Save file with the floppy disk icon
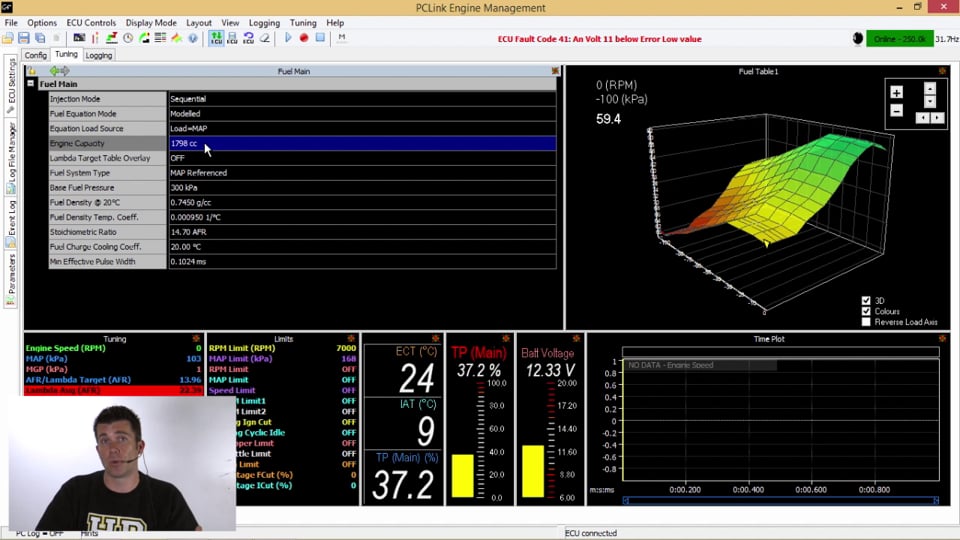The height and width of the screenshot is (540, 960). 24,38
